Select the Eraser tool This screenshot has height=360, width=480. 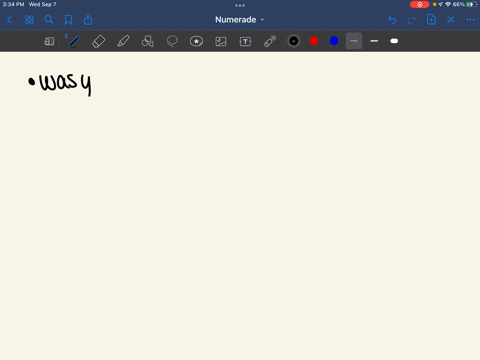point(98,41)
